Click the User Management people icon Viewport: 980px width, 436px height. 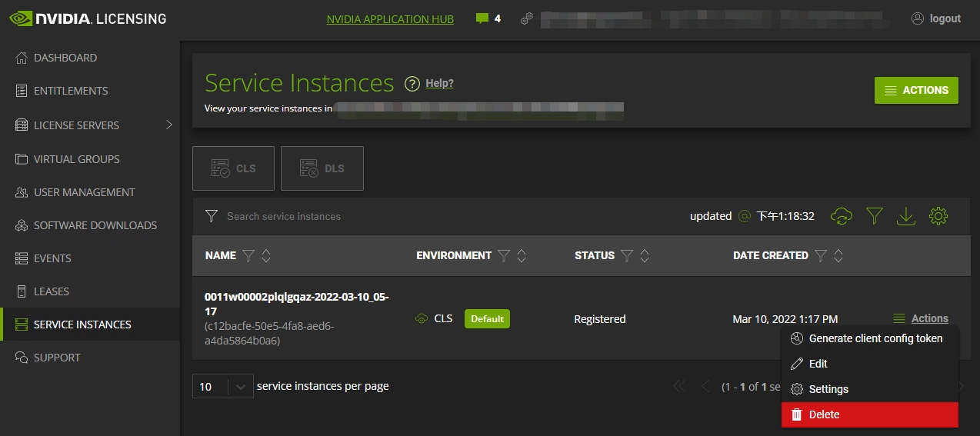point(22,192)
